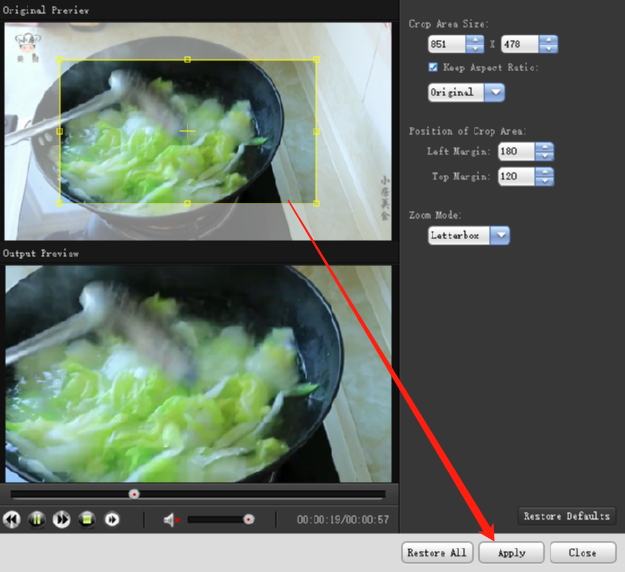Image resolution: width=625 pixels, height=572 pixels.
Task: Click the Restore Defaults button
Action: (567, 516)
